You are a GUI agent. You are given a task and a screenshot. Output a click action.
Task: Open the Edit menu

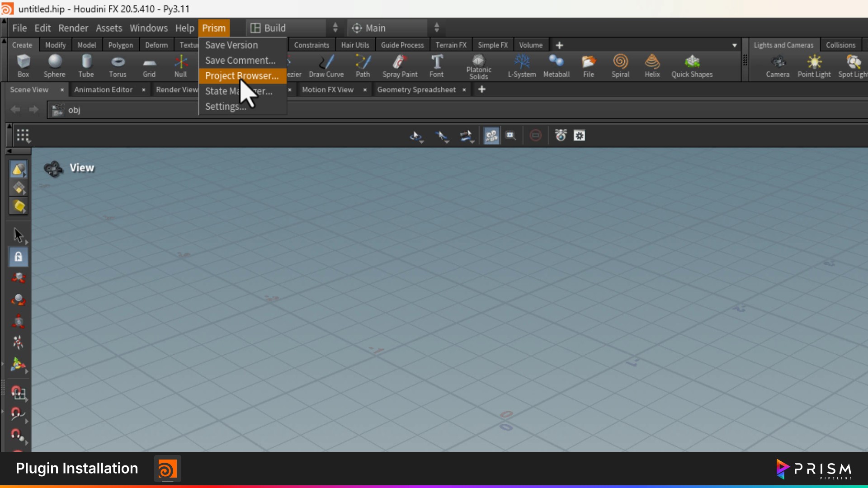[x=42, y=28]
